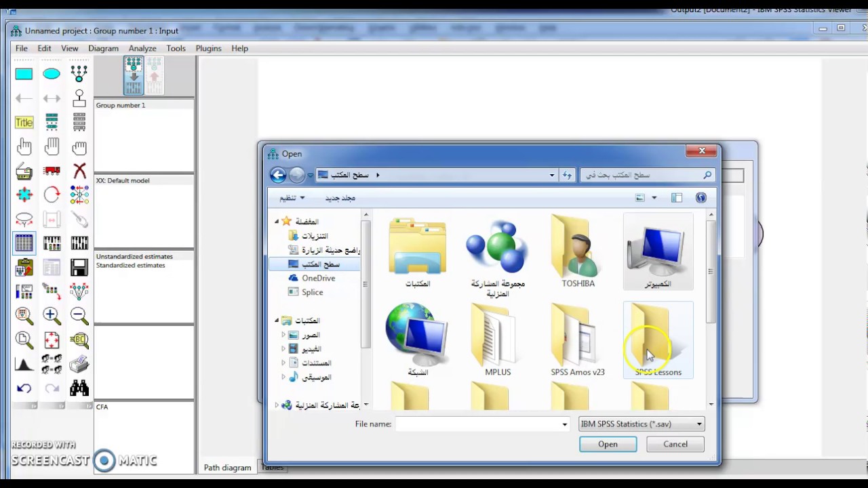Image resolution: width=868 pixels, height=488 pixels.
Task: Open the View menu
Action: tap(69, 48)
